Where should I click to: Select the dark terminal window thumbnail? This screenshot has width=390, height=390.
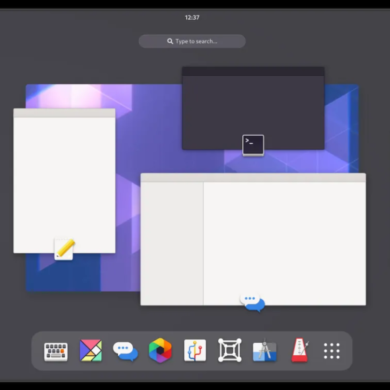click(x=253, y=108)
